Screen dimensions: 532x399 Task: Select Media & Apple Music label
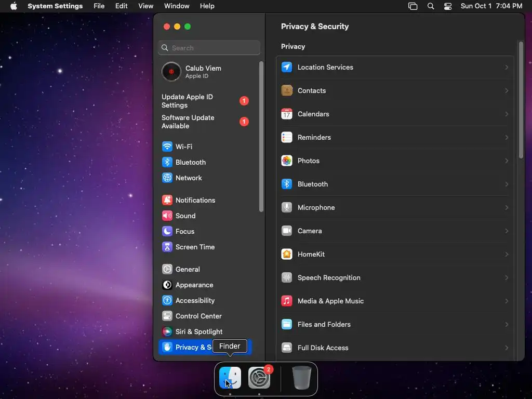tap(330, 301)
